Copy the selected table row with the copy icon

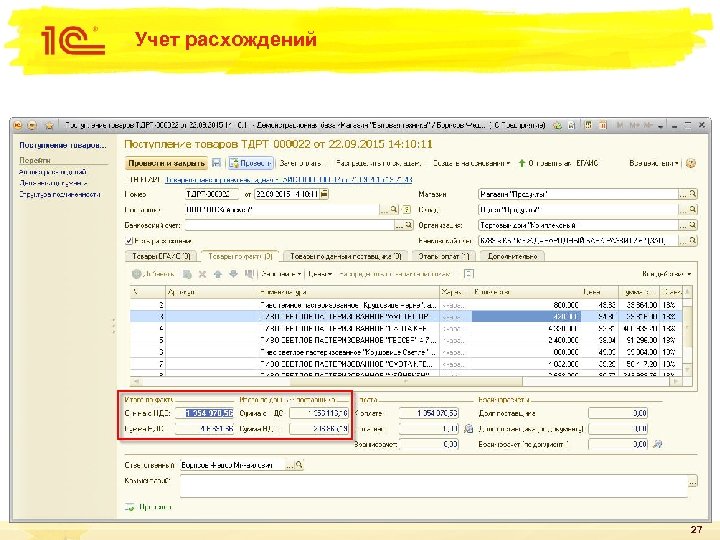(x=187, y=274)
